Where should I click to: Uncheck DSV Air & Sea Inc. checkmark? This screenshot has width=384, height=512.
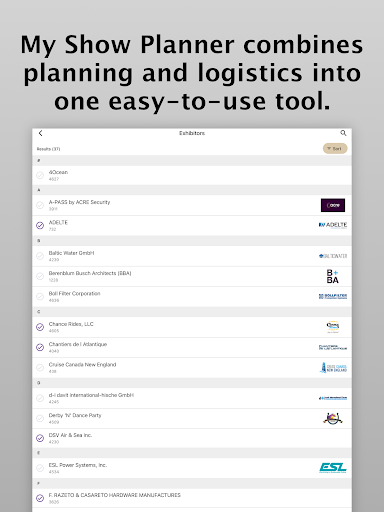[x=40, y=438]
